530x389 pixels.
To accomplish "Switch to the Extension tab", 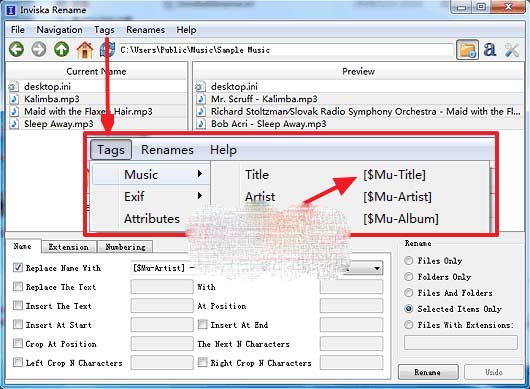I will 69,247.
